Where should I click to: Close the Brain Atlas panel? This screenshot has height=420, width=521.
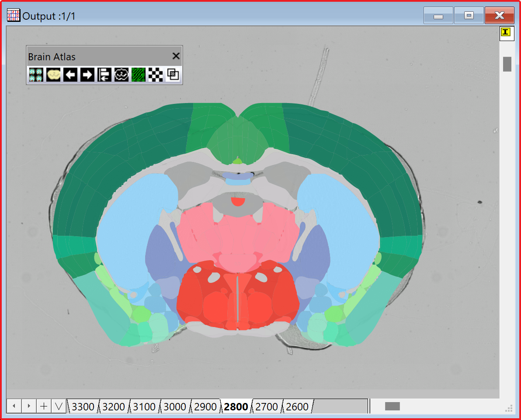click(x=176, y=56)
